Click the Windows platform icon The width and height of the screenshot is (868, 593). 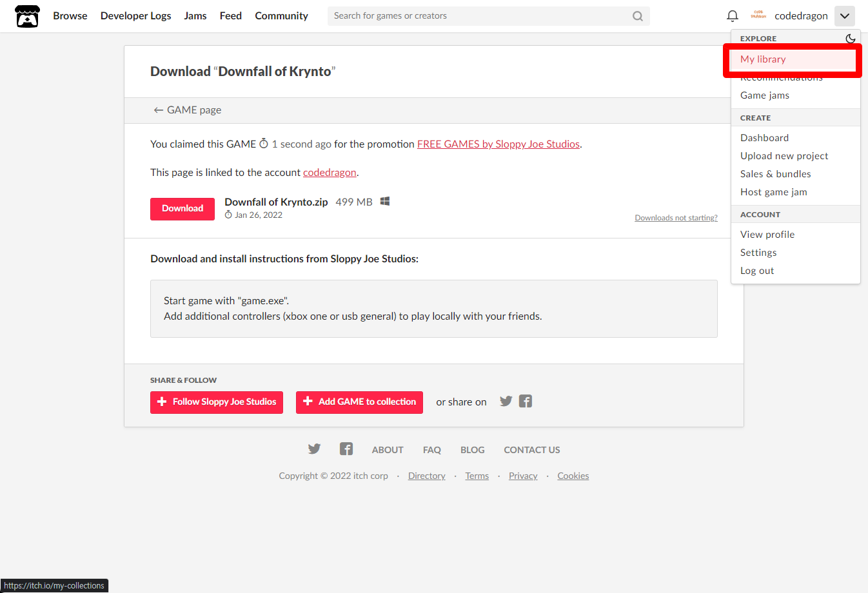pos(385,201)
